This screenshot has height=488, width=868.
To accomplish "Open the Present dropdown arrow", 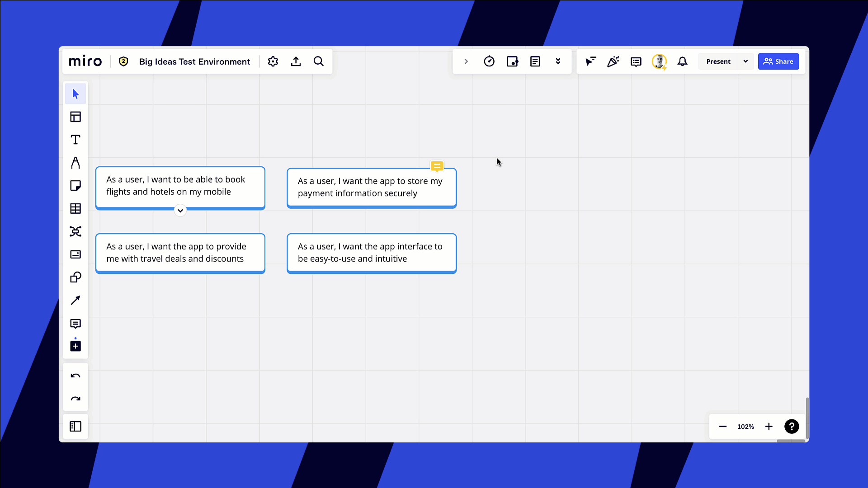I will tap(745, 61).
